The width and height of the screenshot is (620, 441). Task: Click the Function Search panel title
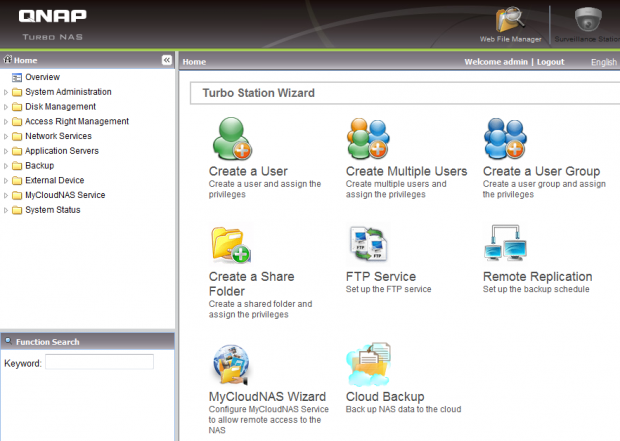click(47, 342)
